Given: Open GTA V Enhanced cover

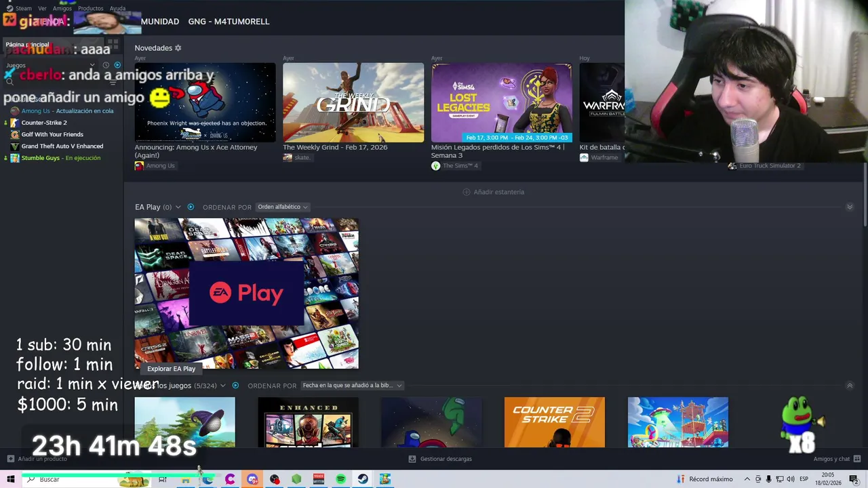Looking at the screenshot, I should (308, 422).
